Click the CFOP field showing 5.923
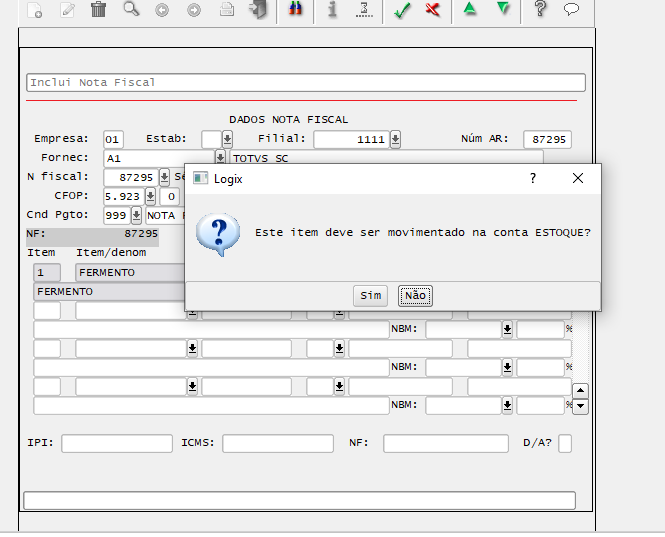Screen dimensions: 665x537 pyautogui.click(x=123, y=196)
